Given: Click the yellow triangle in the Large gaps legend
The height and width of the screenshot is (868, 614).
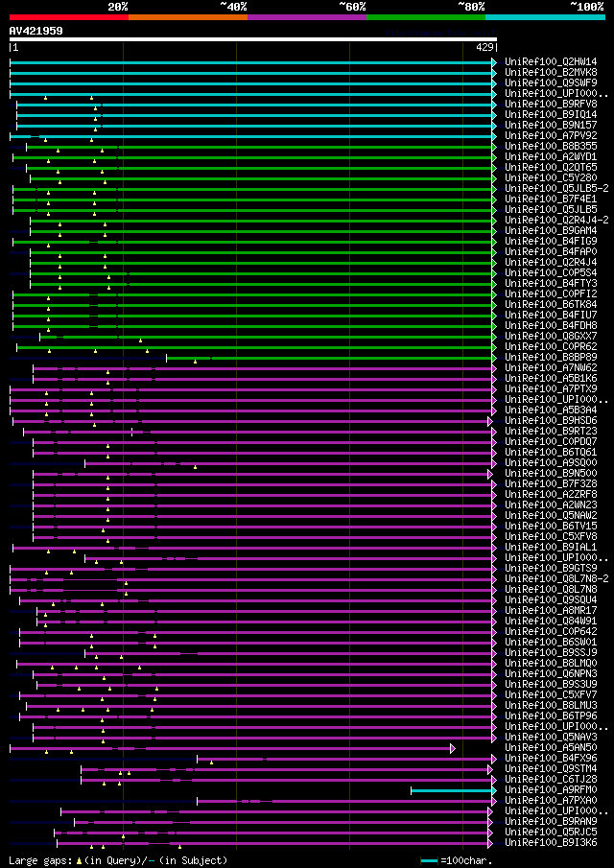Looking at the screenshot, I should 79,860.
